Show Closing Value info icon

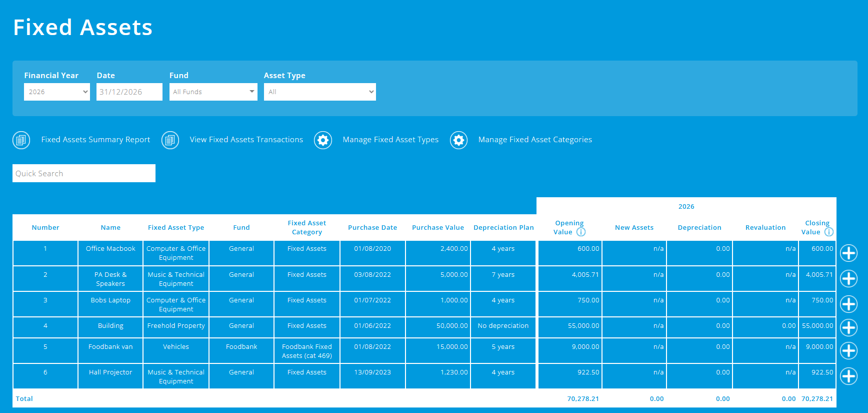point(828,232)
